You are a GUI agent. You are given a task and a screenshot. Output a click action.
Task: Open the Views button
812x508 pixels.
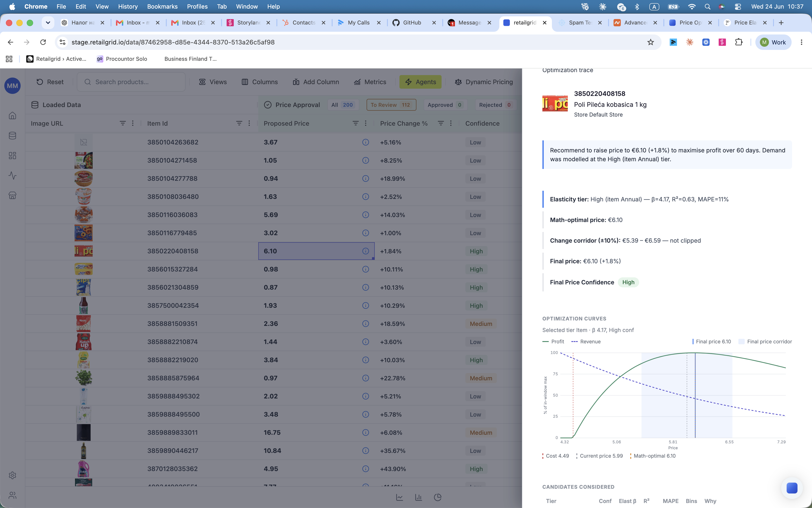click(x=213, y=82)
